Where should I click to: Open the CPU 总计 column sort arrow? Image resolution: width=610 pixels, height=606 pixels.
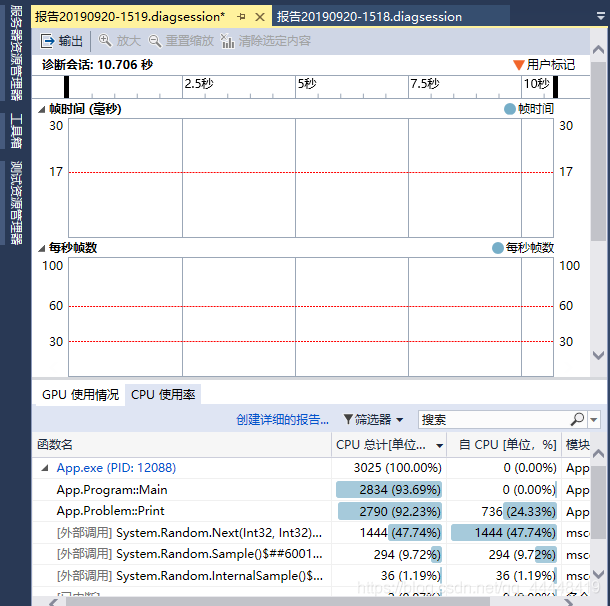(x=440, y=445)
